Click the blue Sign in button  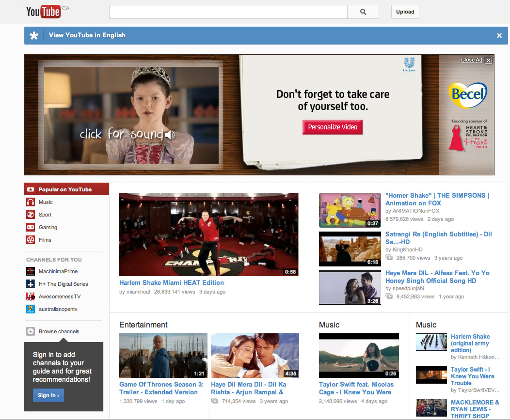[x=48, y=395]
